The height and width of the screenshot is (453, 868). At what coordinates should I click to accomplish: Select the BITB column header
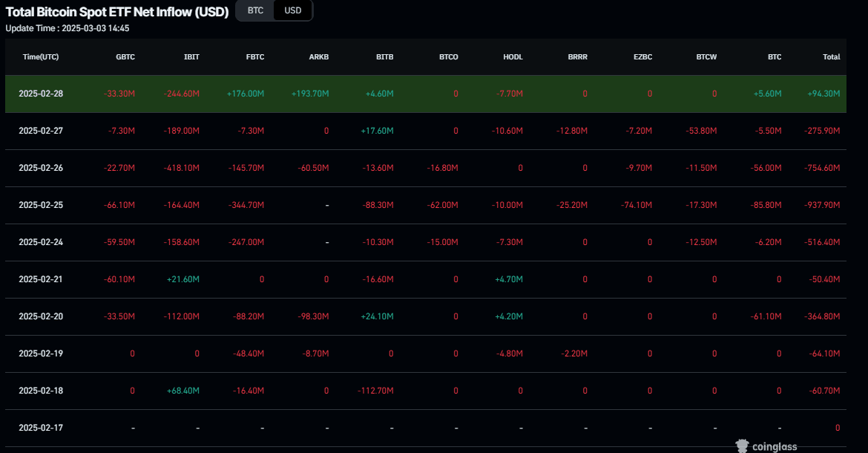pyautogui.click(x=384, y=56)
